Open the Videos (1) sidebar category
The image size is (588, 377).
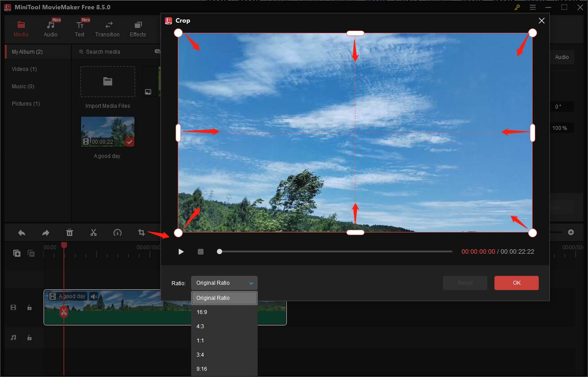[x=24, y=69]
